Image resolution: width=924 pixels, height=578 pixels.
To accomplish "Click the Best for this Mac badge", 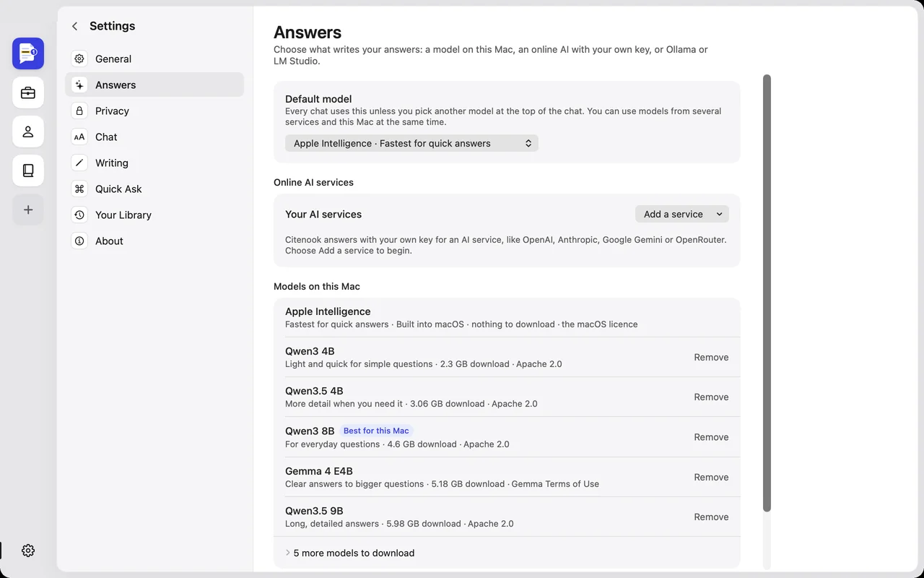I will pyautogui.click(x=376, y=431).
